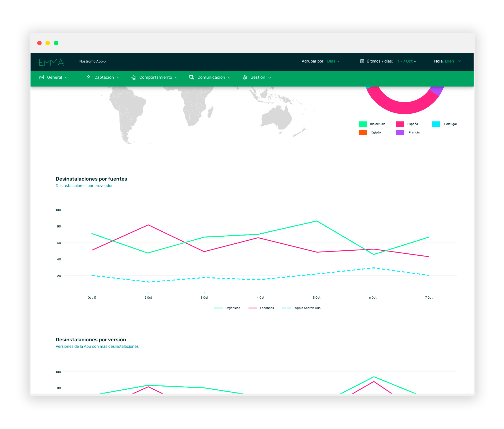Toggle the Orgánicas series in chart legend
504x429 pixels.
pos(227,308)
